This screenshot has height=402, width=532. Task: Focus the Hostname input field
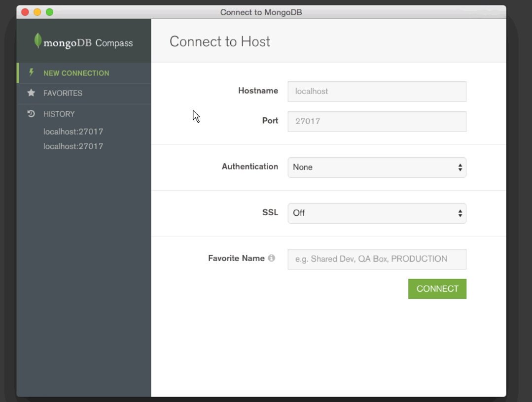[x=377, y=92]
